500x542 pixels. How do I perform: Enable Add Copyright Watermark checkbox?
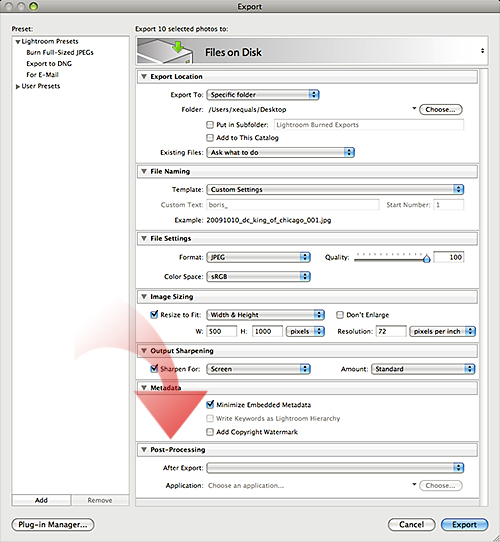210,432
